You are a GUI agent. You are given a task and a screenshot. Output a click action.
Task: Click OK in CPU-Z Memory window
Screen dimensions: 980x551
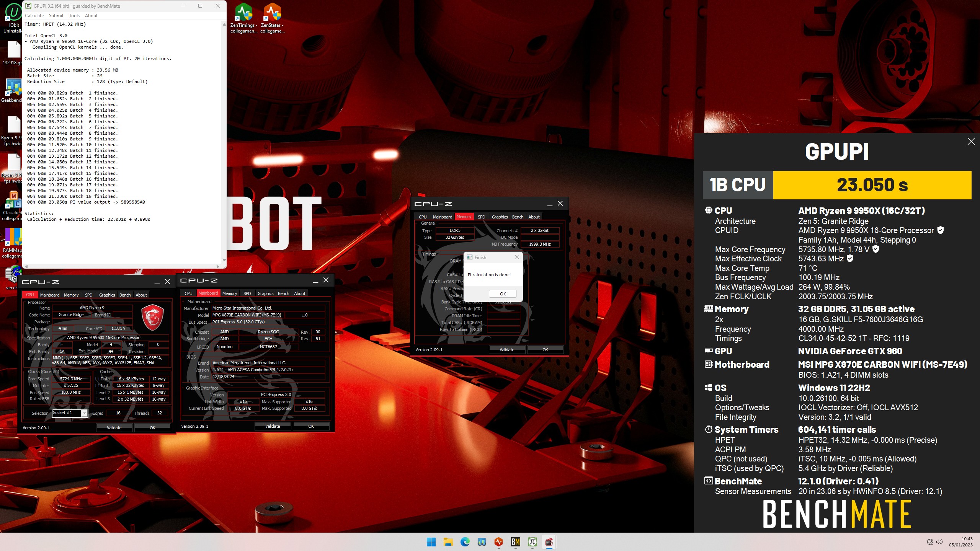[545, 350]
